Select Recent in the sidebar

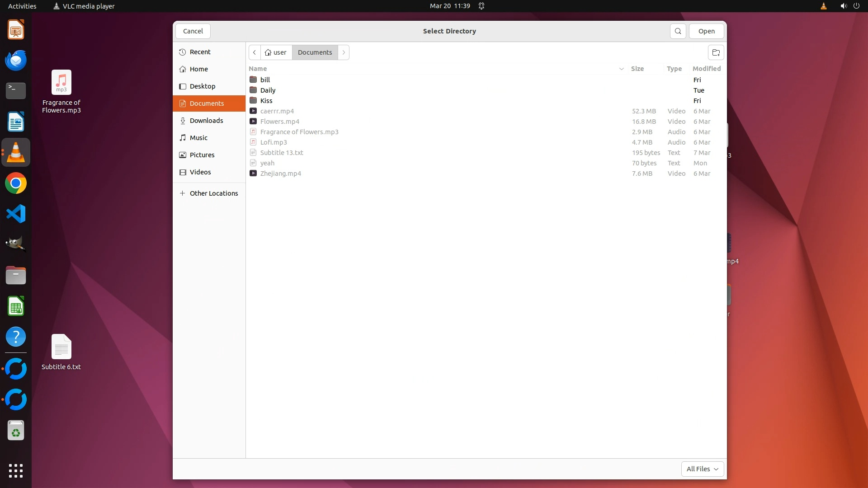point(200,52)
